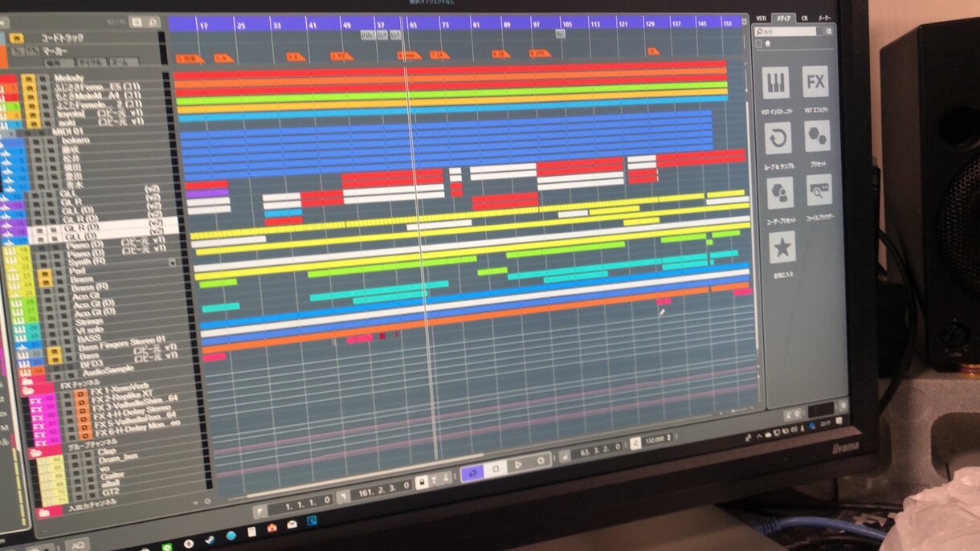The height and width of the screenshot is (551, 980).
Task: Select the AudioSample track
Action: click(108, 370)
